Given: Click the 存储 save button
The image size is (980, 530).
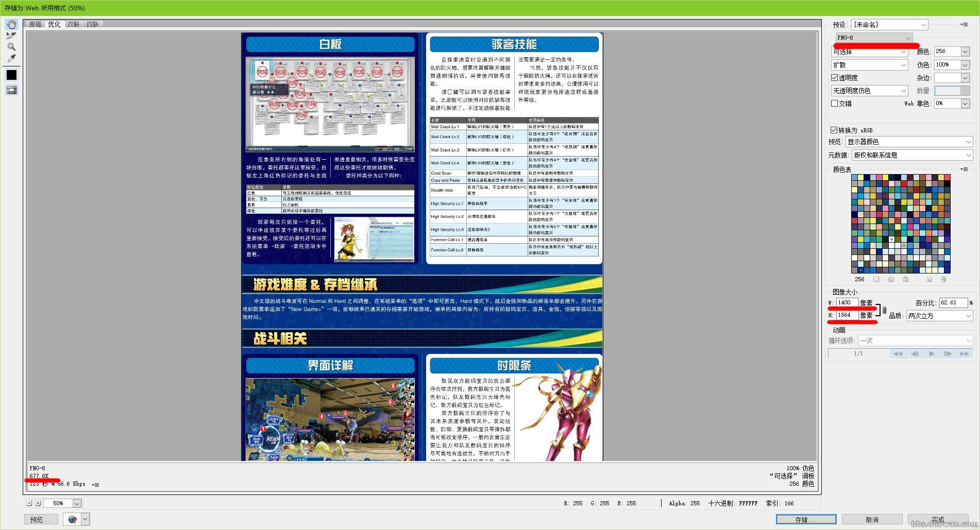Looking at the screenshot, I should [806, 519].
